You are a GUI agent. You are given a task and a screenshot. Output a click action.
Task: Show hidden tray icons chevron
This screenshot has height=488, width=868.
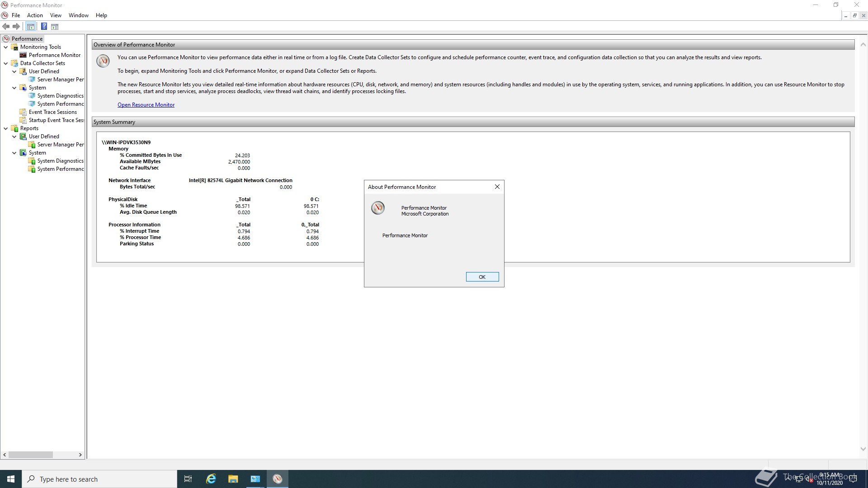(x=788, y=479)
